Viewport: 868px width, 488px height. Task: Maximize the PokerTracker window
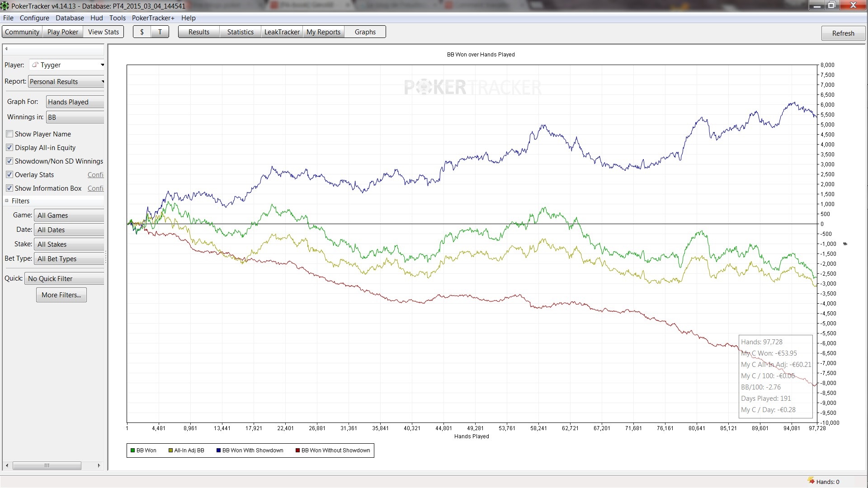(x=831, y=5)
